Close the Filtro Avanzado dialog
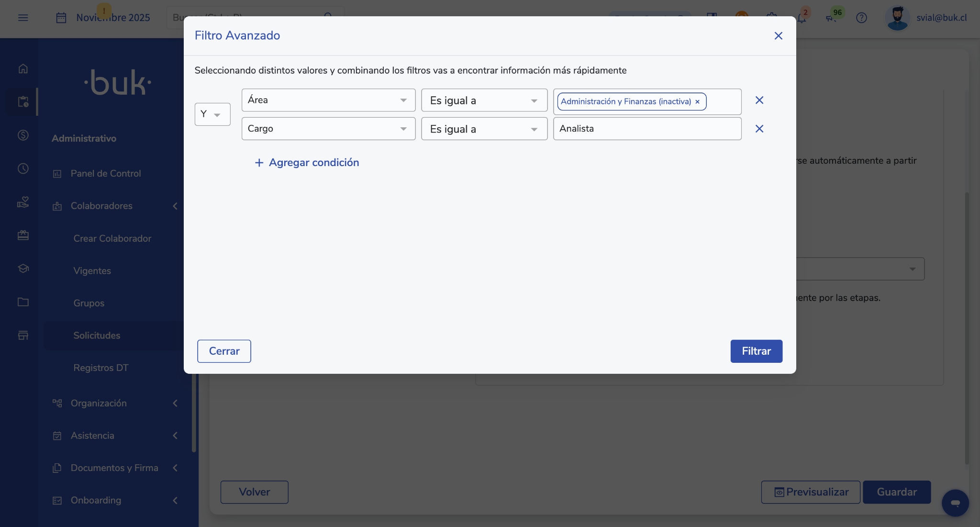 (778, 36)
